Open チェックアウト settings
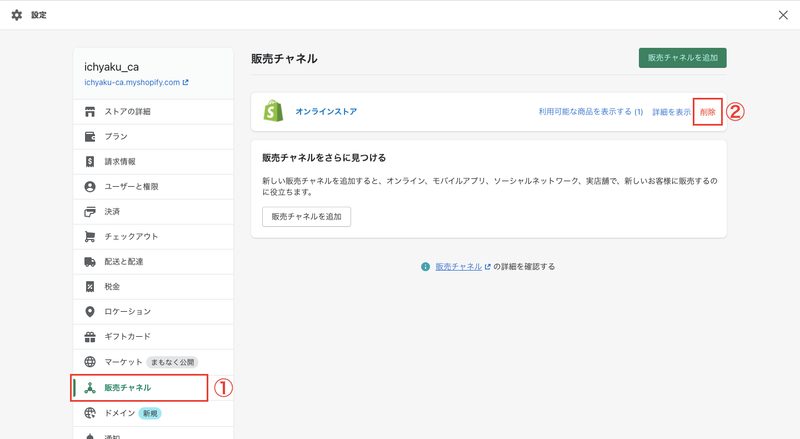This screenshot has height=439, width=800. [153, 236]
